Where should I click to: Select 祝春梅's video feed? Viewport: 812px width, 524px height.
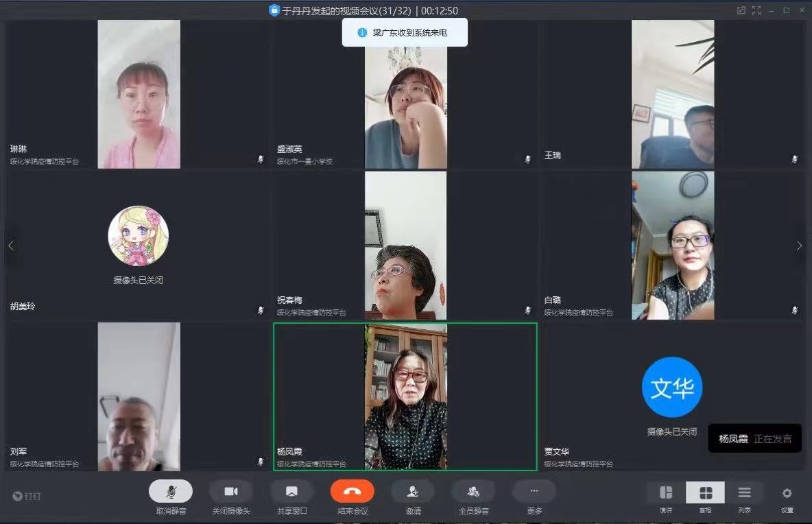[405, 246]
